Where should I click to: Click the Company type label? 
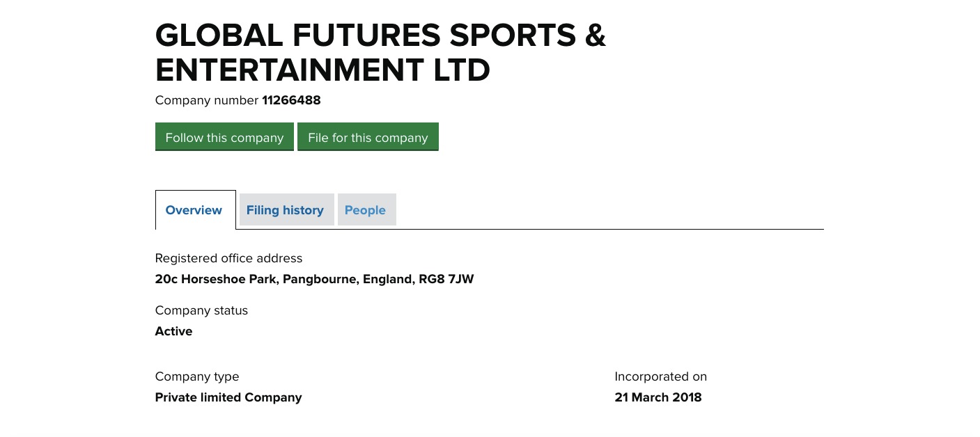(x=196, y=376)
